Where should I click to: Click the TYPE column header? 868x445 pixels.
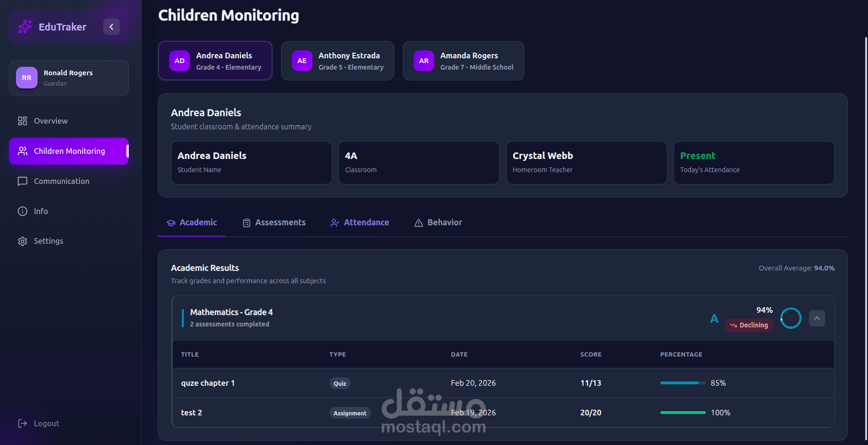pyautogui.click(x=337, y=354)
